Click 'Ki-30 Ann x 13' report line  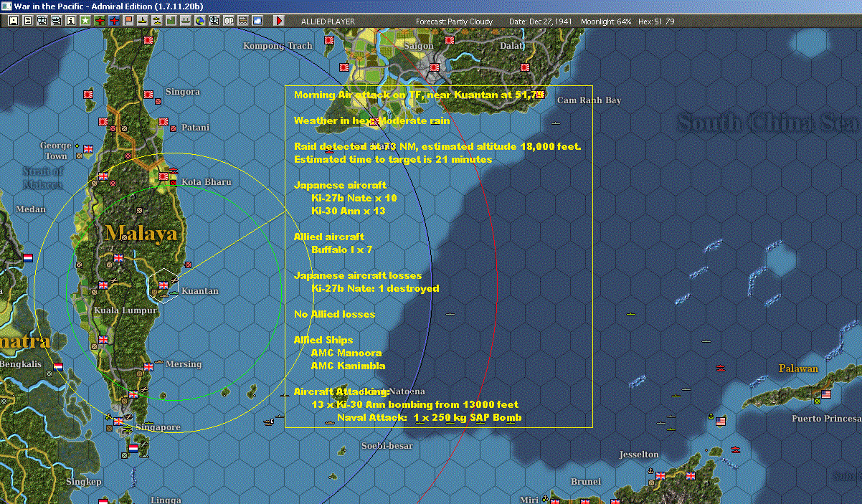pyautogui.click(x=348, y=211)
